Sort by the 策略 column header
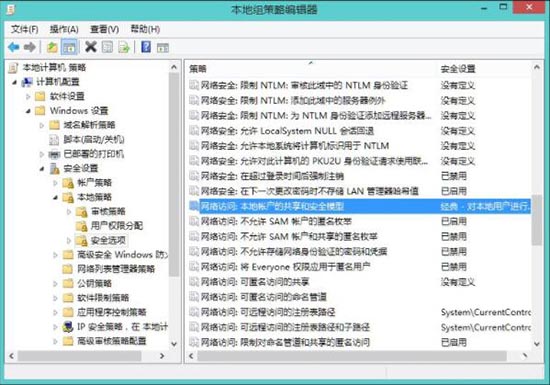 click(x=311, y=69)
